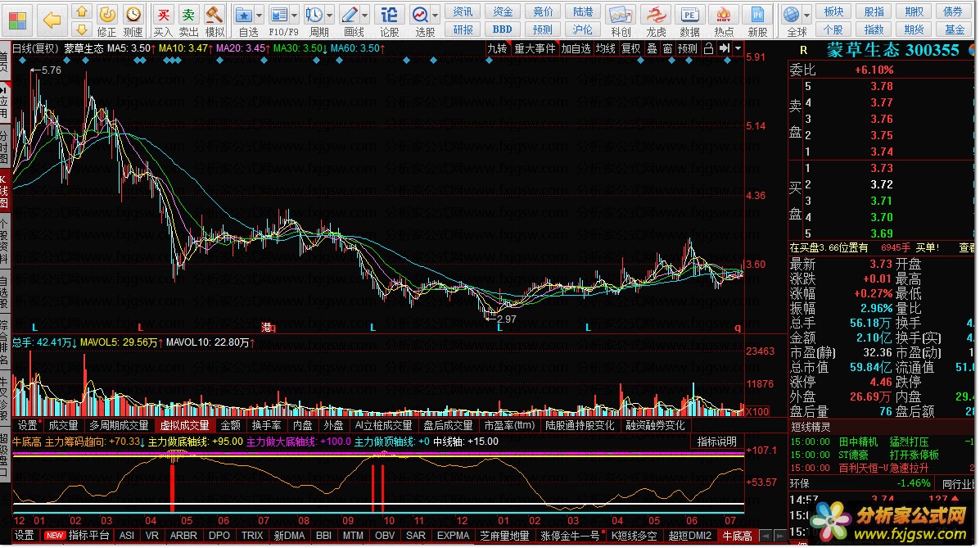Click the green 卖出 sell icon
This screenshot has height=548, width=980.
[x=188, y=20]
